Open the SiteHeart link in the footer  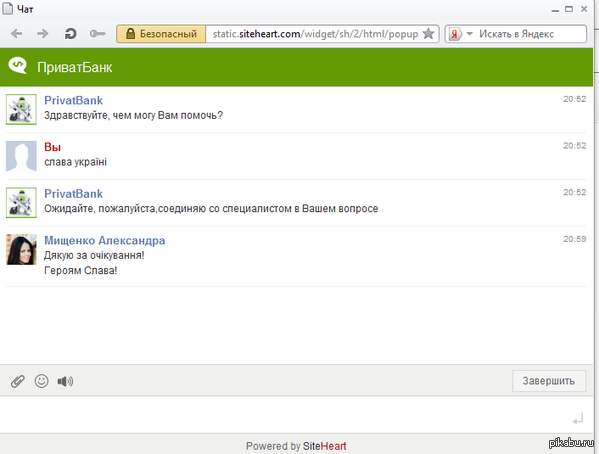(324, 446)
